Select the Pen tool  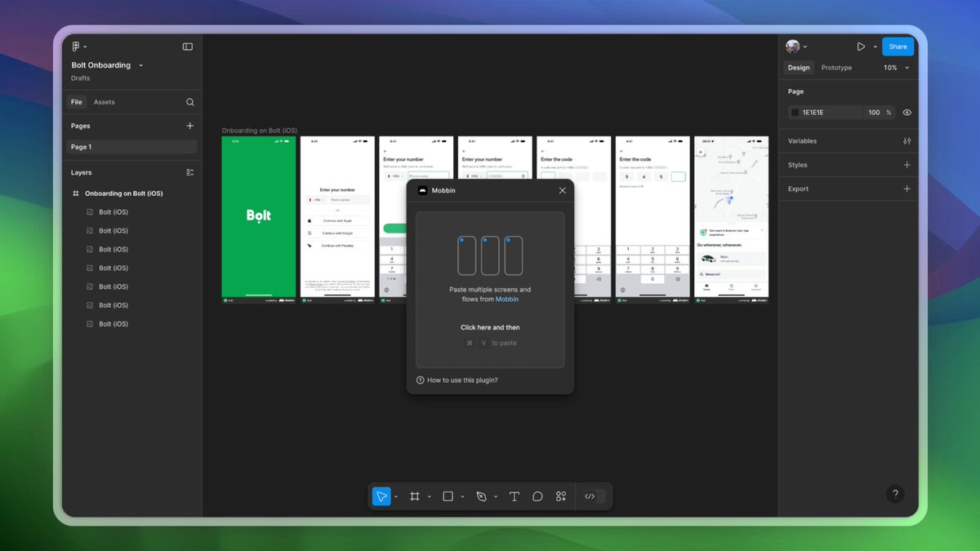tap(482, 496)
